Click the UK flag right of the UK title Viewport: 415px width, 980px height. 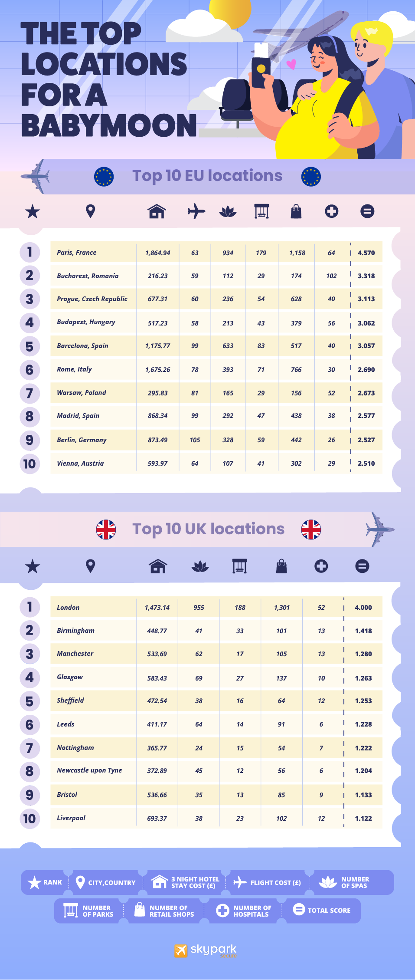pos(311,529)
